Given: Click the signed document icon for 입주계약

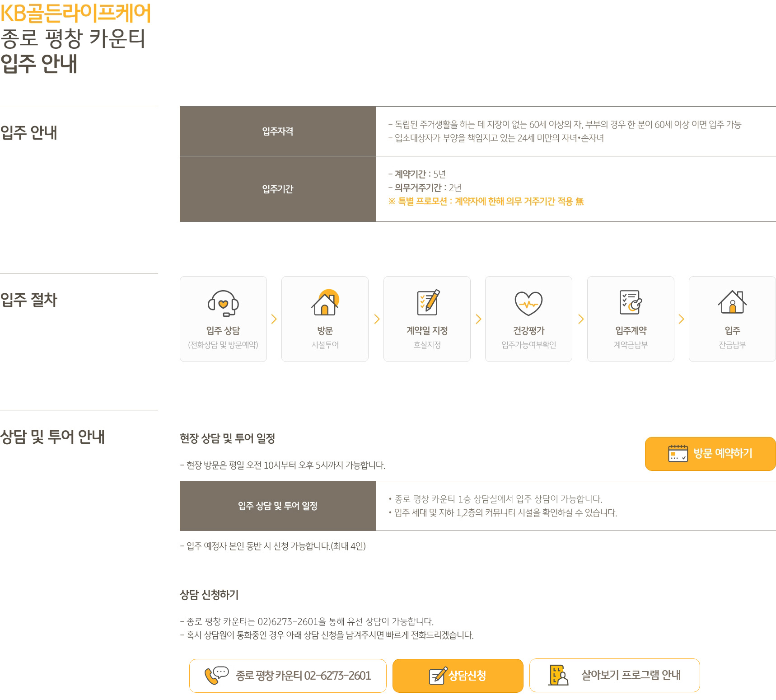Looking at the screenshot, I should pos(631,302).
